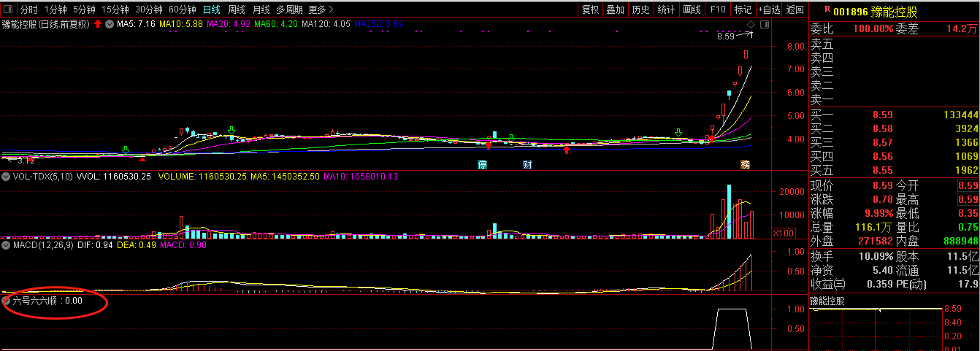The width and height of the screenshot is (980, 351).
Task: Toggle 画线 drawing tools
Action: click(x=691, y=10)
